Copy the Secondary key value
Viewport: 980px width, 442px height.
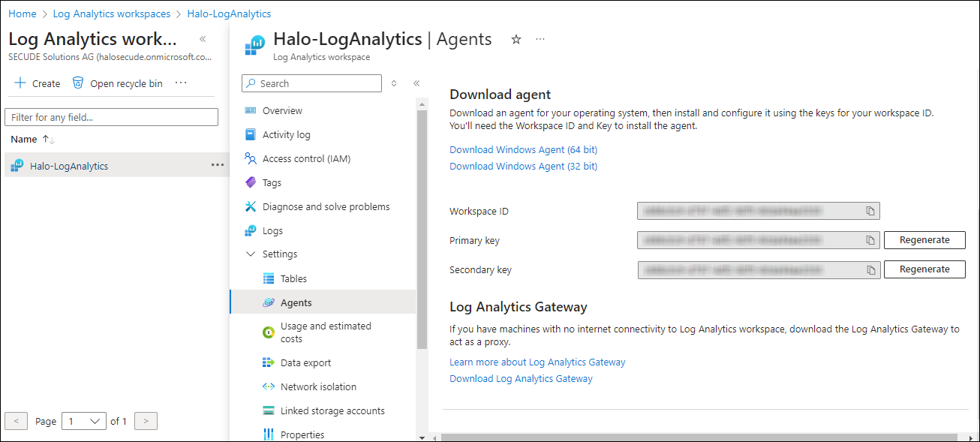pyautogui.click(x=870, y=269)
